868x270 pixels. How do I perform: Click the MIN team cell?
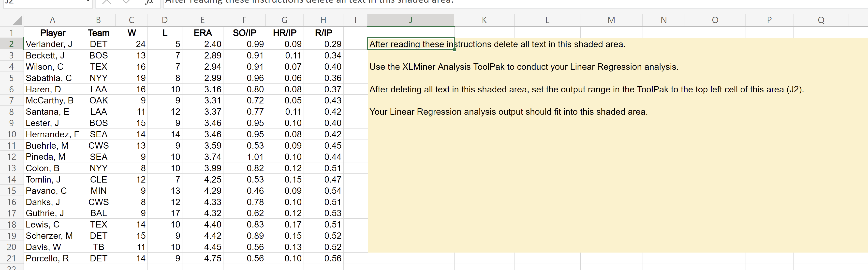[98, 191]
